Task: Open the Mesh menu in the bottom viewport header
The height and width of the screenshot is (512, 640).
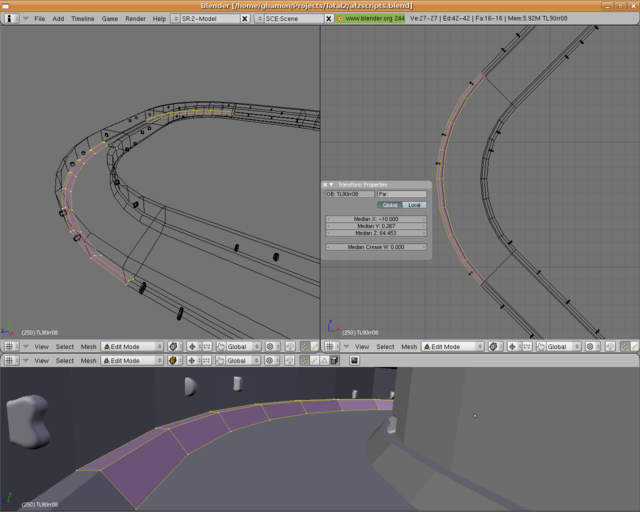Action: click(x=89, y=361)
